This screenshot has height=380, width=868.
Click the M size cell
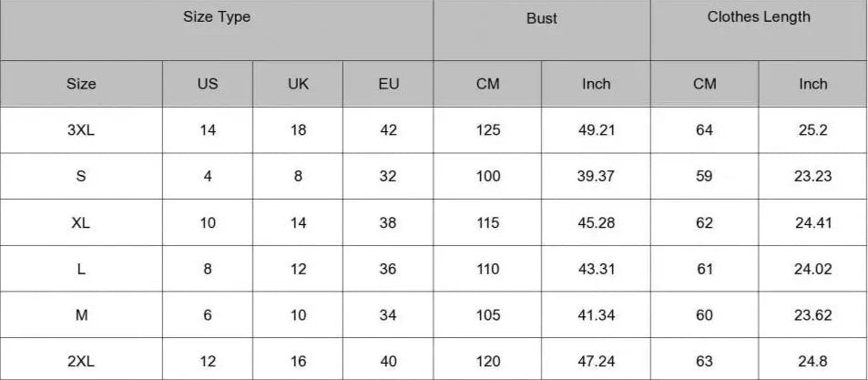81,315
